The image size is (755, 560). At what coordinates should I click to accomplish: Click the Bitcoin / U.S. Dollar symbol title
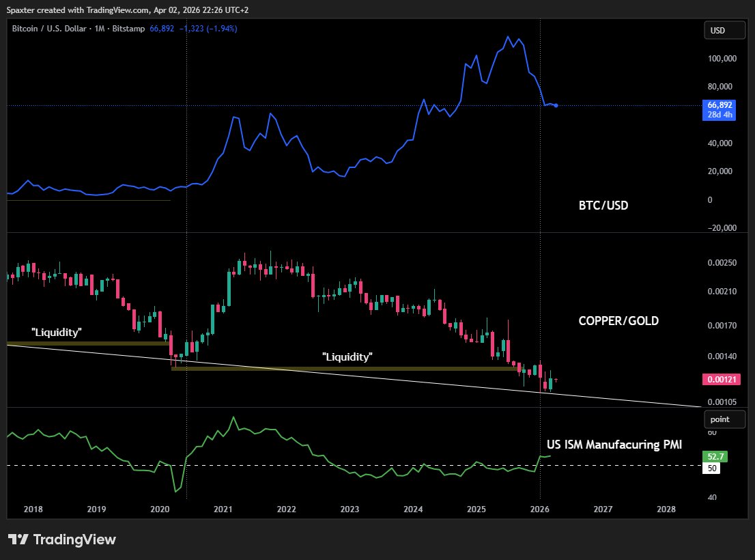[49, 29]
